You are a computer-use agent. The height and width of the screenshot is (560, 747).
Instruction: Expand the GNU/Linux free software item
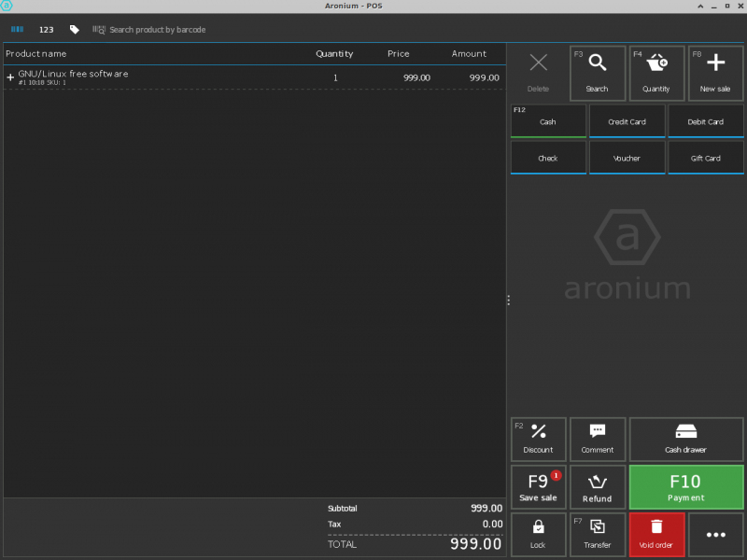click(x=10, y=77)
